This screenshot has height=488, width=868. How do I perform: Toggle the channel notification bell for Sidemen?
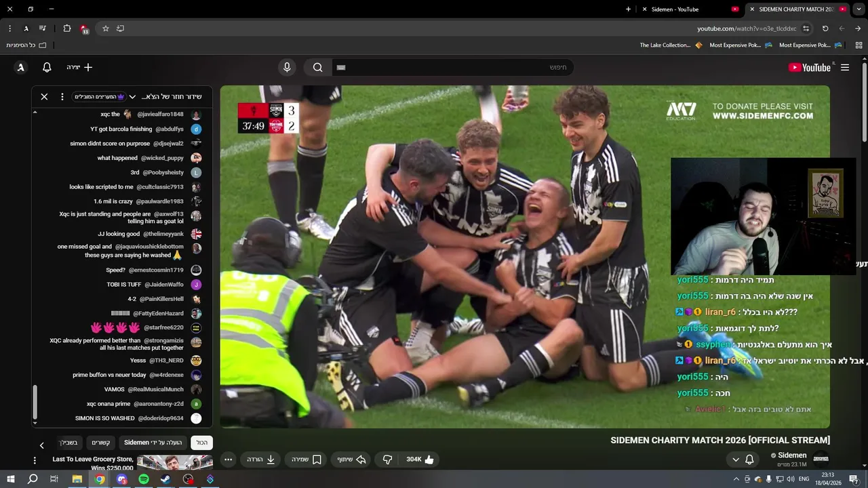tap(749, 460)
